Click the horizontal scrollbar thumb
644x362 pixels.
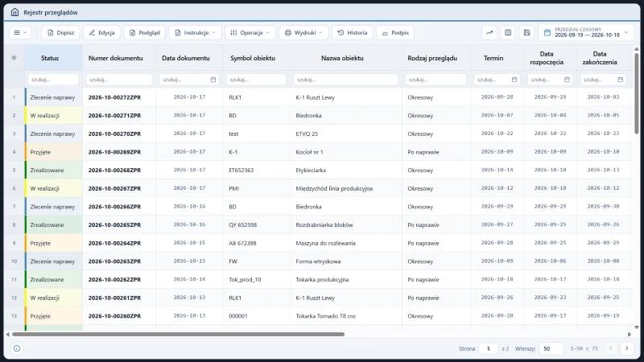point(178,334)
